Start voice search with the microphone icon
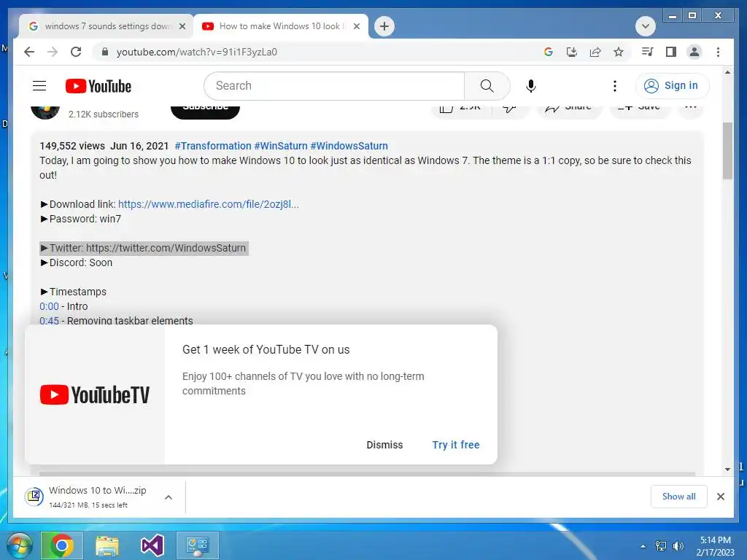 531,86
